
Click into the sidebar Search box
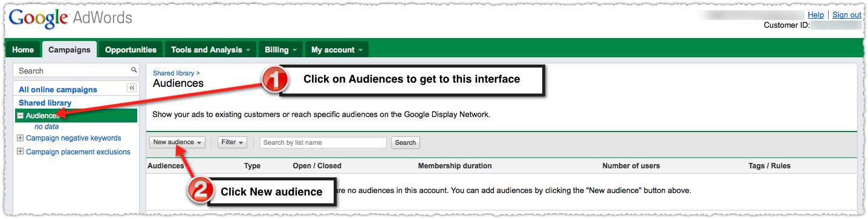pos(76,71)
